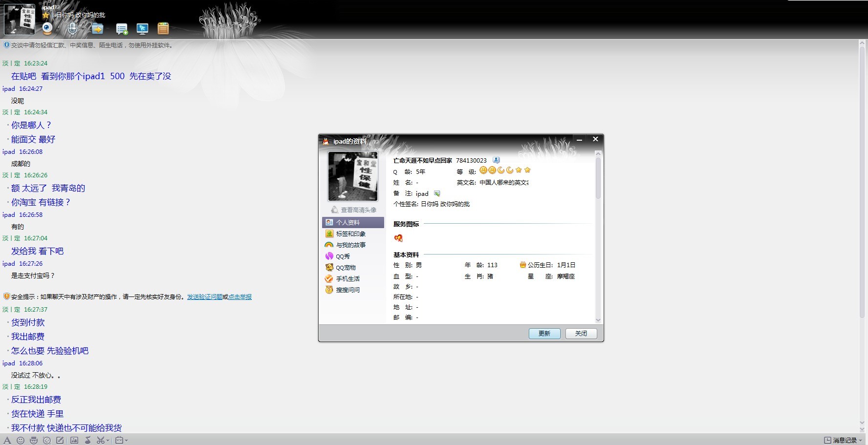
Task: Click the profile photo in ipad的资料 window
Action: [353, 176]
